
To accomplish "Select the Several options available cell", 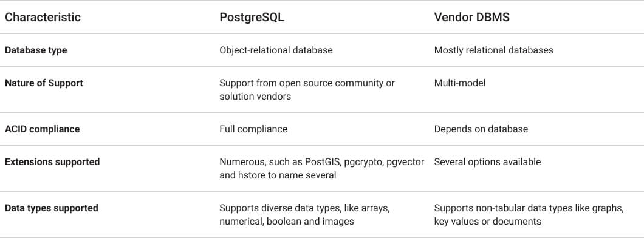I will (487, 161).
